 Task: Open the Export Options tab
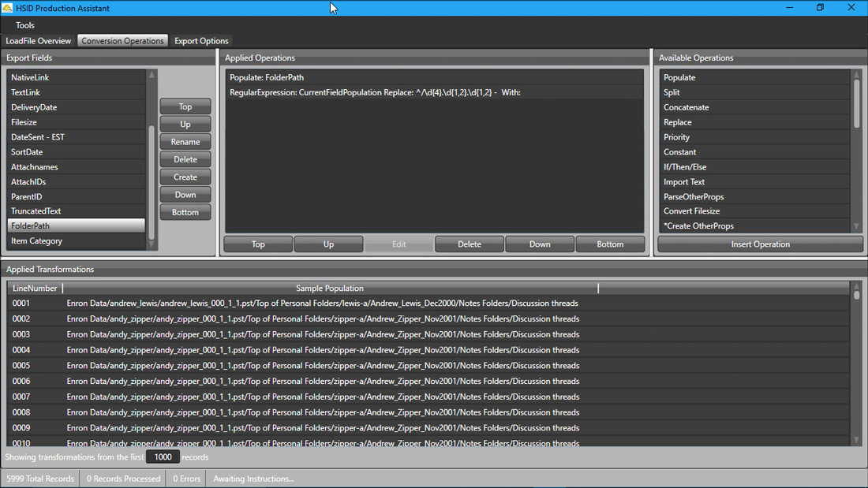tap(201, 41)
